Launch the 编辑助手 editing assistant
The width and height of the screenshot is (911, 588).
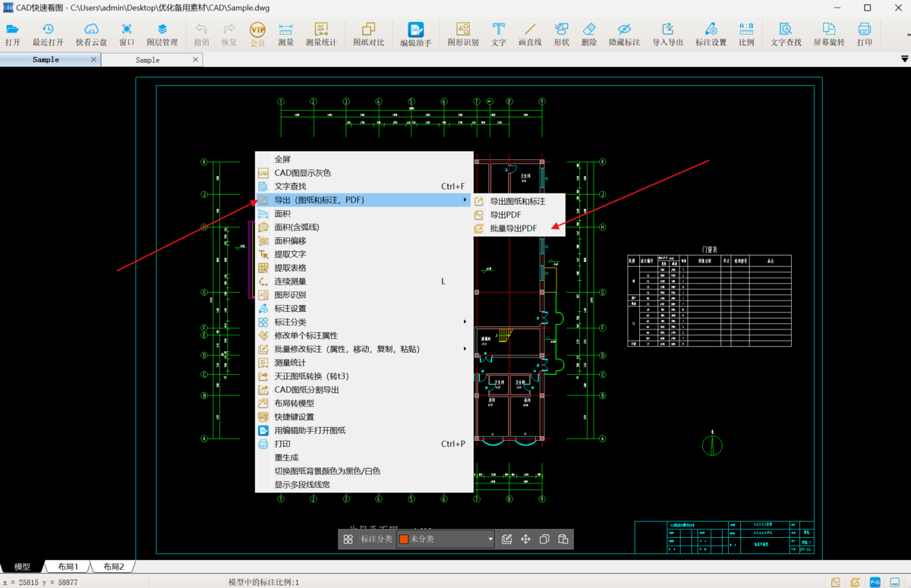(415, 34)
